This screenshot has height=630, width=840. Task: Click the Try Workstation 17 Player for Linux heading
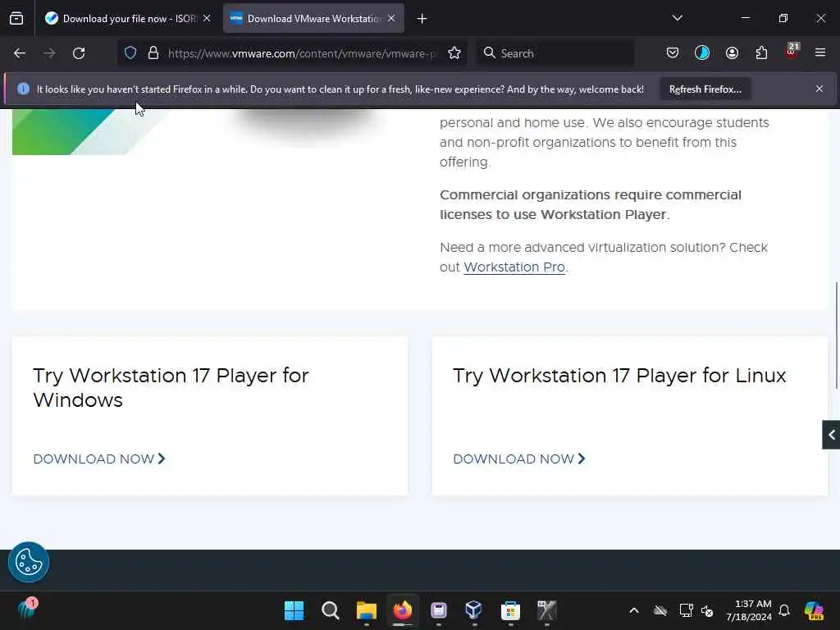(619, 376)
